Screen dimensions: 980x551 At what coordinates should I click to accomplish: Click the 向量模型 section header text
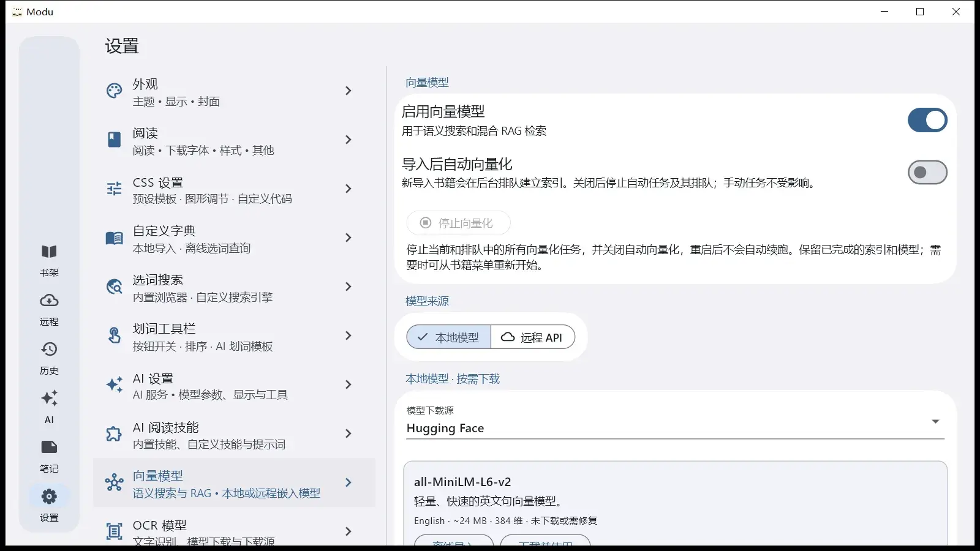coord(427,82)
